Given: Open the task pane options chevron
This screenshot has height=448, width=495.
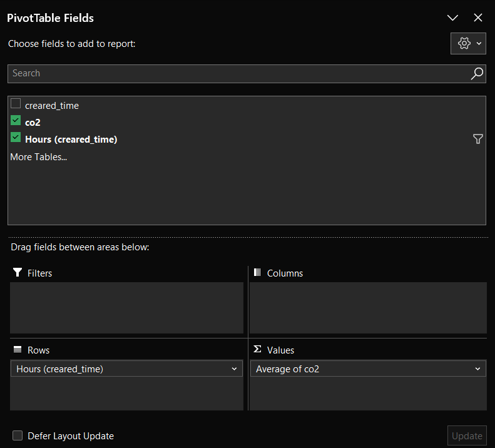Looking at the screenshot, I should [452, 18].
